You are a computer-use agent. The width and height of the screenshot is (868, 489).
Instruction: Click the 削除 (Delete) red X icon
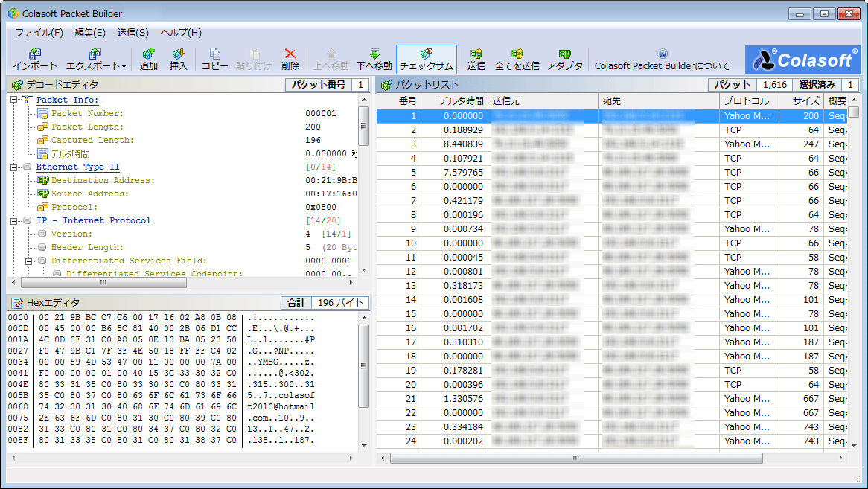tap(290, 54)
